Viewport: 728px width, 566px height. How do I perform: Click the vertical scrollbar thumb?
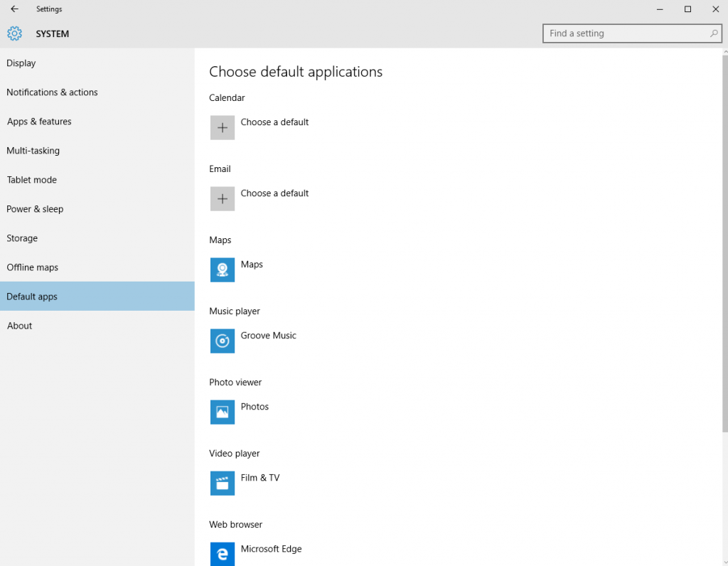(x=725, y=244)
